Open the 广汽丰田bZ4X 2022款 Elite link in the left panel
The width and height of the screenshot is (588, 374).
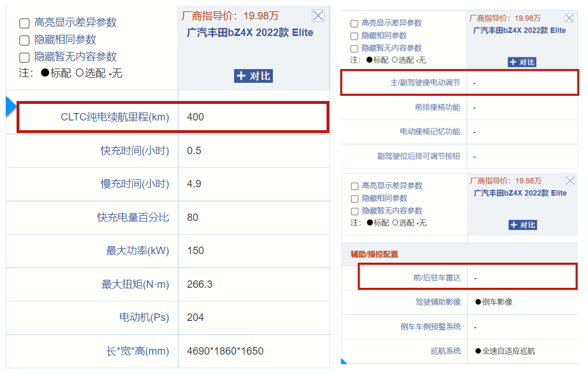[249, 33]
